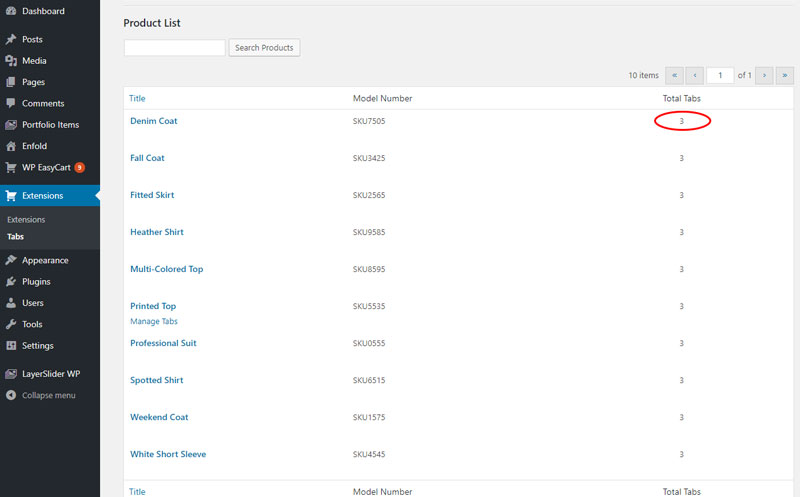
Task: Click Manage Tabs under Printed Top
Action: pyautogui.click(x=154, y=321)
